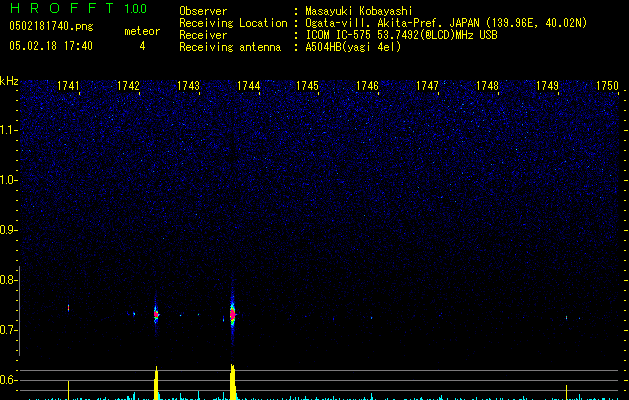
Task: Click the 1741 time axis label
Action: [x=68, y=86]
